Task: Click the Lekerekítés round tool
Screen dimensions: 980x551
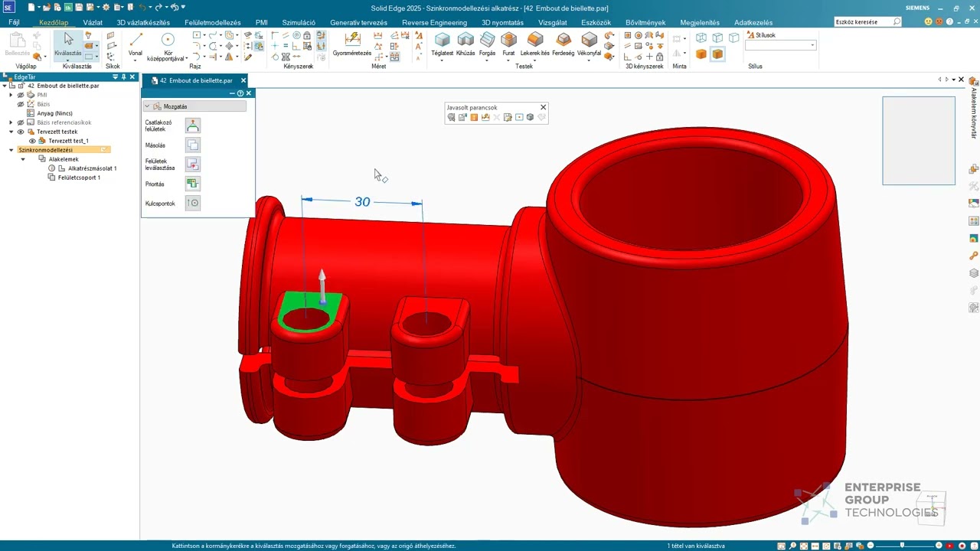Action: tap(535, 44)
